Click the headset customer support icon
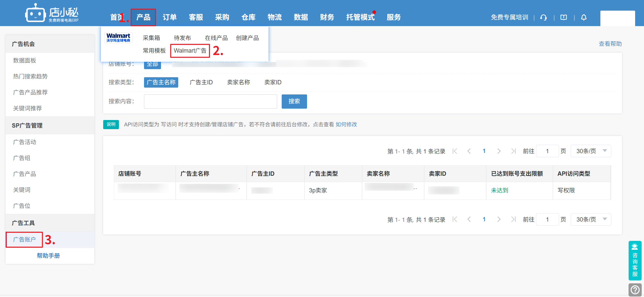This screenshot has width=644, height=297. click(543, 17)
